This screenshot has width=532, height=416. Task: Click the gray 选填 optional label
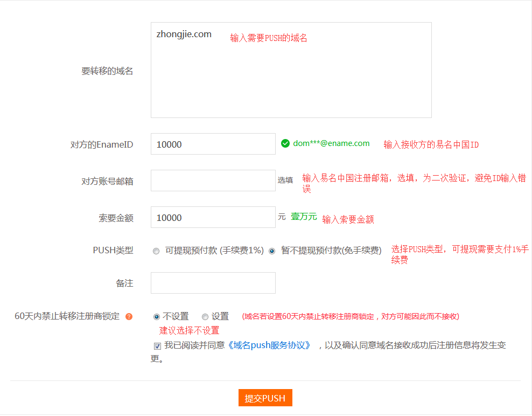tap(285, 181)
